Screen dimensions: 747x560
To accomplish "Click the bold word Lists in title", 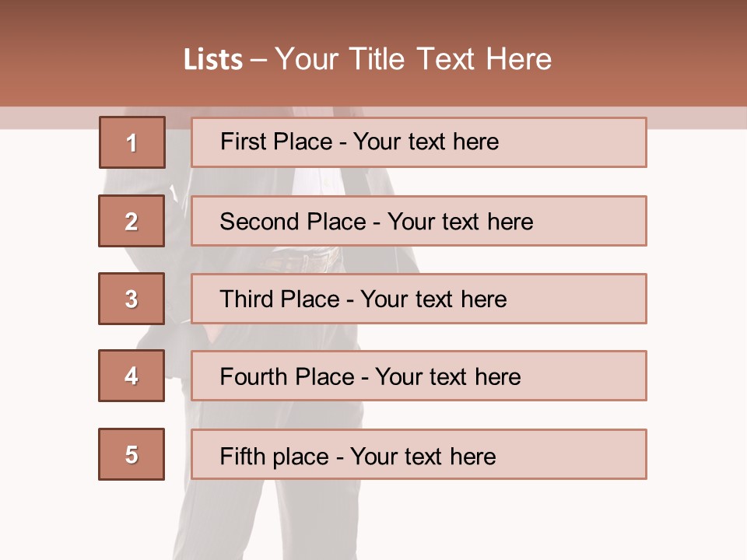I will (213, 60).
